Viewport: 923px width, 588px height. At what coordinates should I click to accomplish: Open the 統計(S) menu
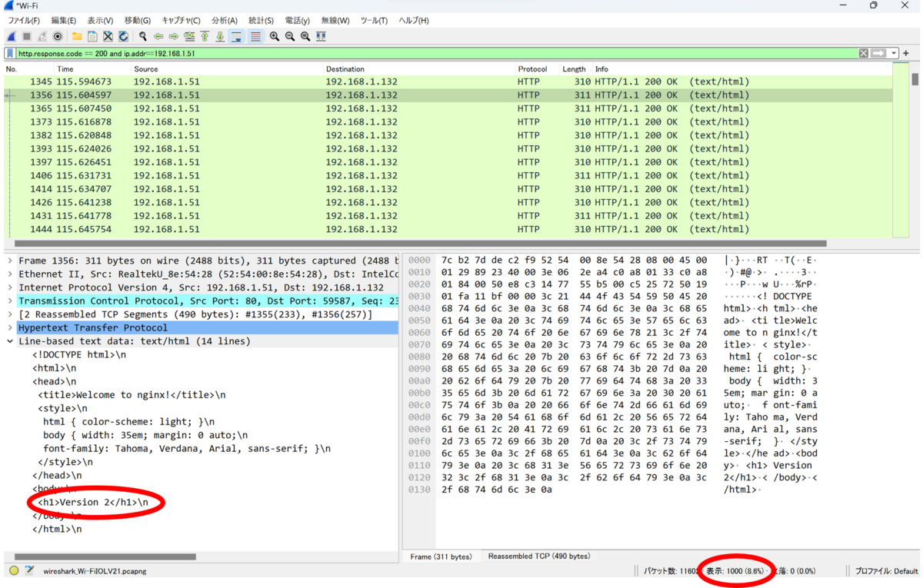click(x=262, y=21)
